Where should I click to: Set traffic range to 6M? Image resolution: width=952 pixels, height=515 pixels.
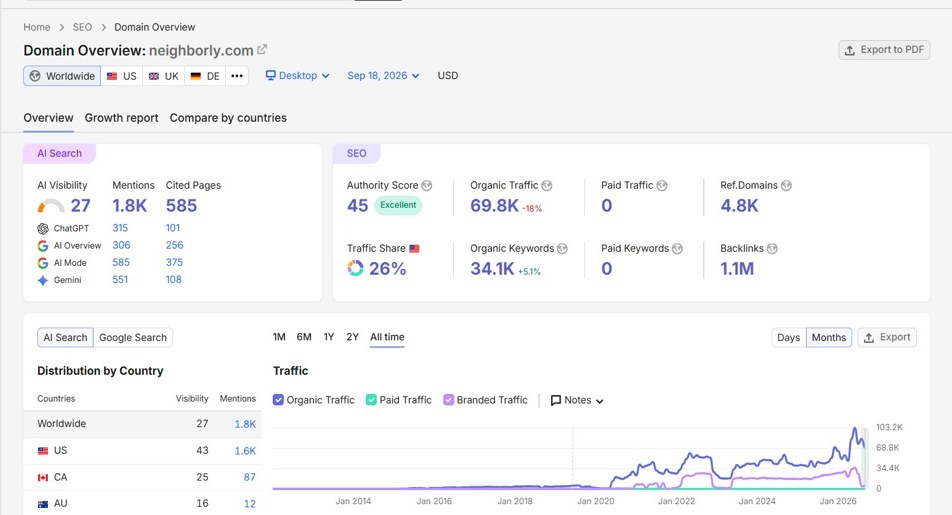coord(304,337)
